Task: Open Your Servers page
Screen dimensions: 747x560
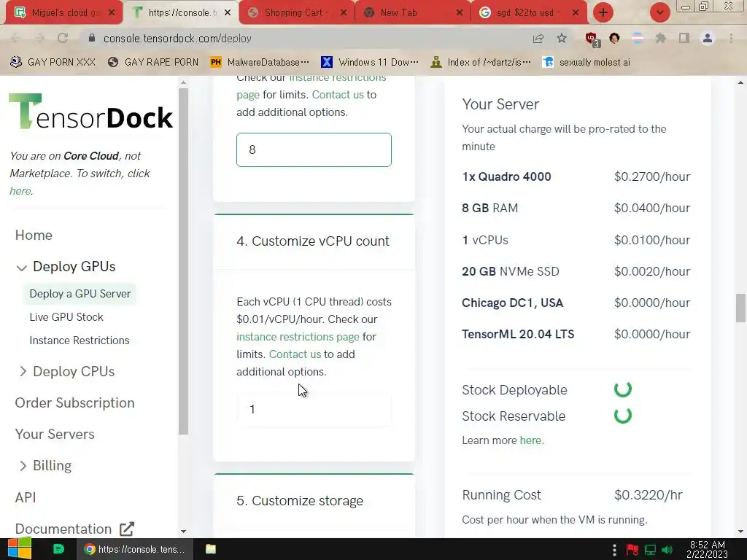Action: (55, 435)
